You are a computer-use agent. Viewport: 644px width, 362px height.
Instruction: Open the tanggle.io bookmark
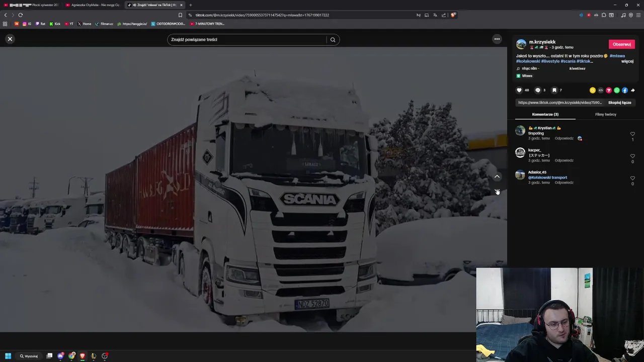point(132,24)
